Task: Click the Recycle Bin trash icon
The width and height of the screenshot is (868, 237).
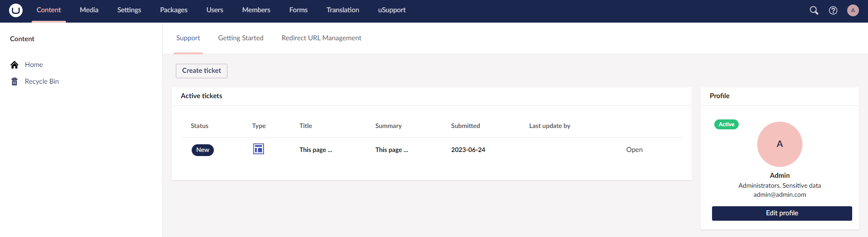Action: [x=14, y=81]
